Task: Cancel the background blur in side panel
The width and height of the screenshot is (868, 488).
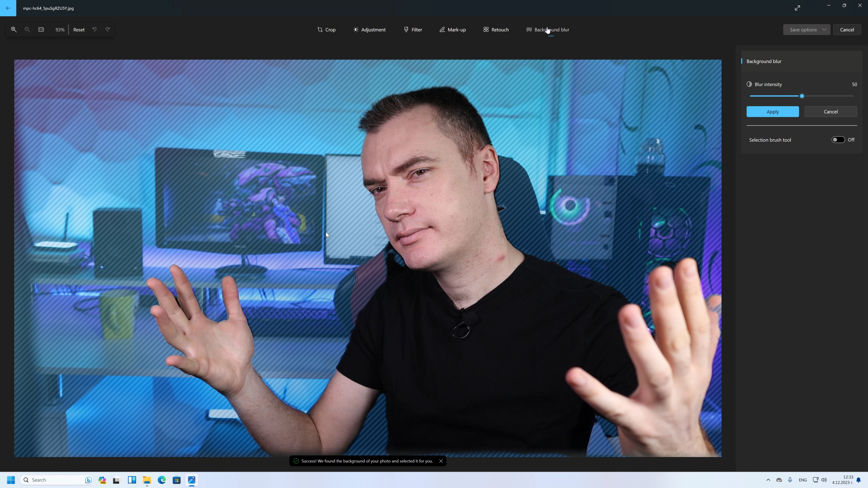Action: 831,112
